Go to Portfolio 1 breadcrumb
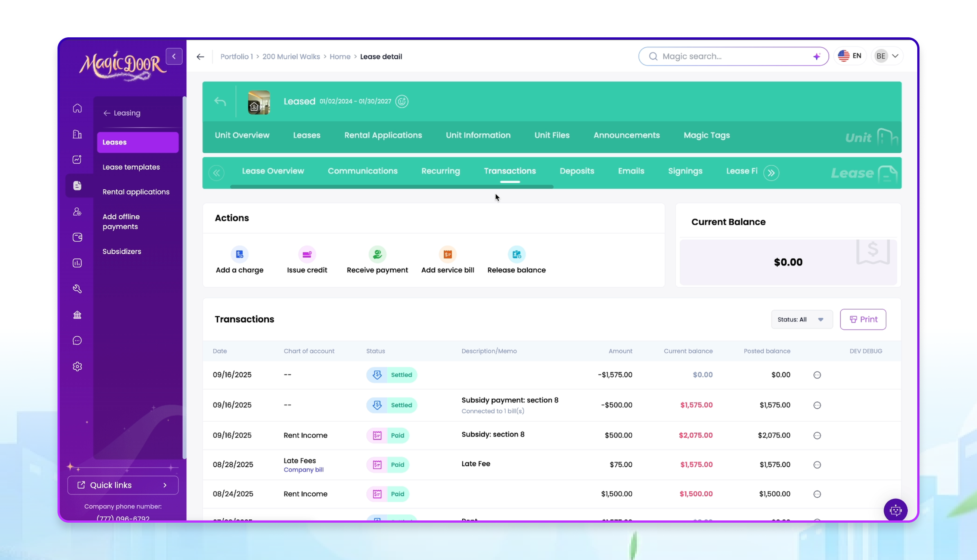 pyautogui.click(x=236, y=56)
